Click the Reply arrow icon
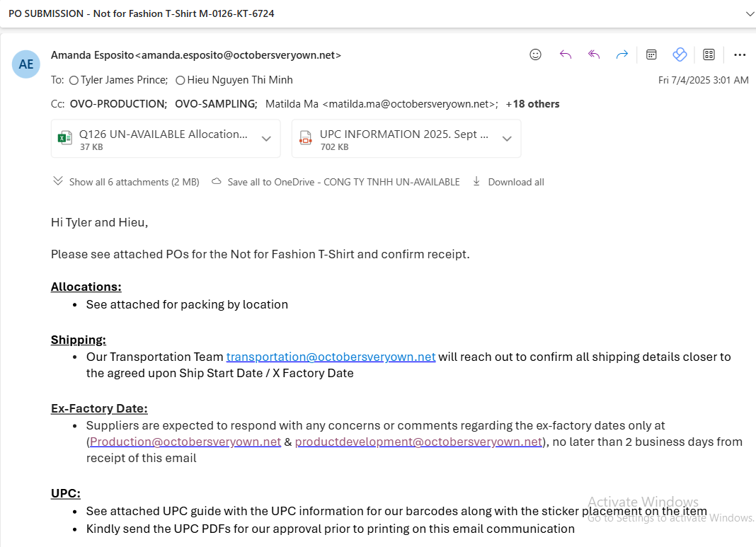The width and height of the screenshot is (756, 547). pyautogui.click(x=565, y=54)
